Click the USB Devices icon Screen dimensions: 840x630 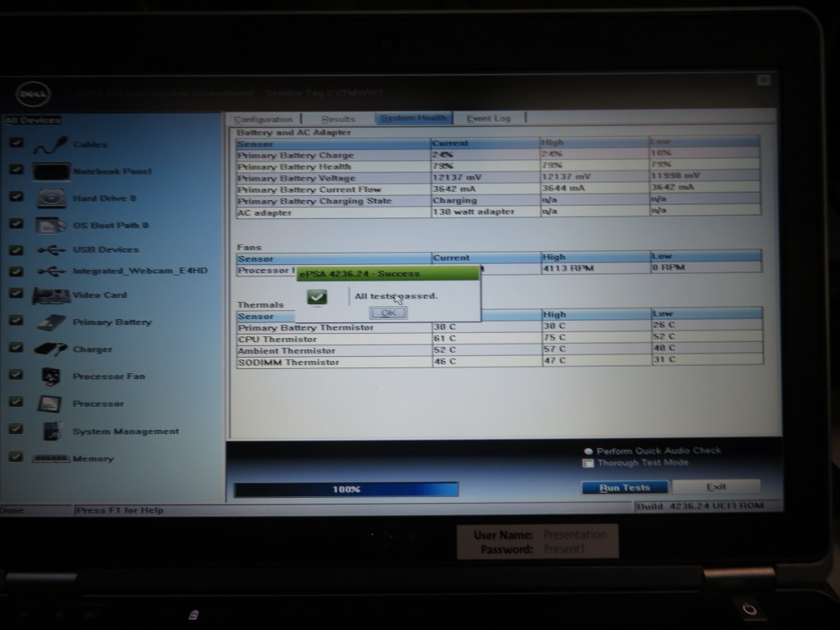point(52,250)
